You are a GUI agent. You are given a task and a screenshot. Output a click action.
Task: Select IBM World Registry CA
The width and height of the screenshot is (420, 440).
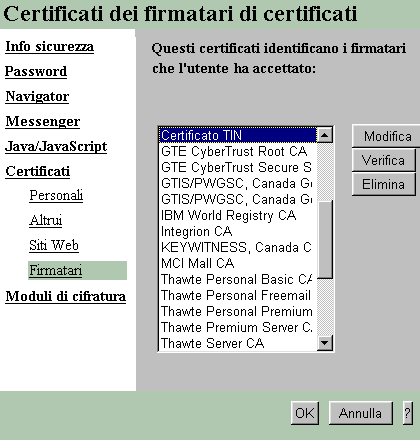tap(238, 215)
